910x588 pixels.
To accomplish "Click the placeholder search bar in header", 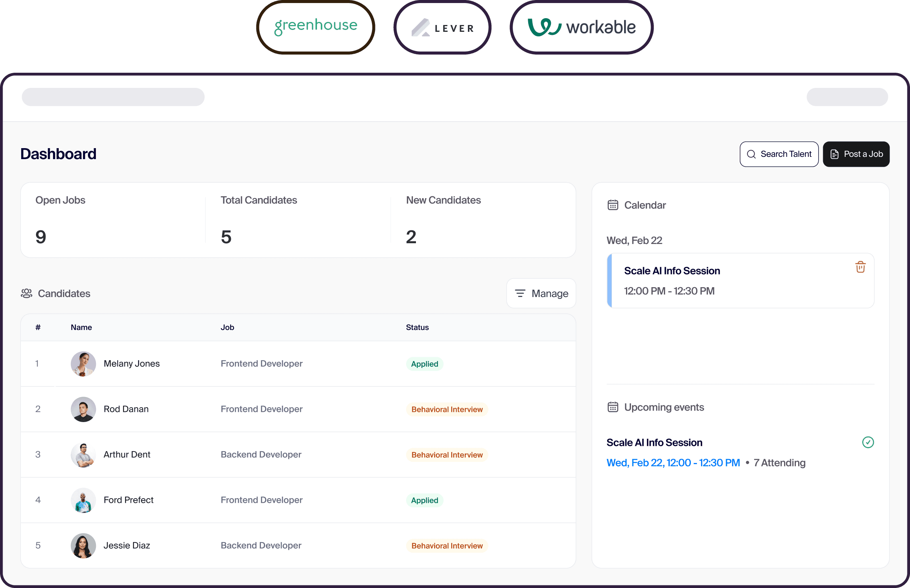I will 113,97.
